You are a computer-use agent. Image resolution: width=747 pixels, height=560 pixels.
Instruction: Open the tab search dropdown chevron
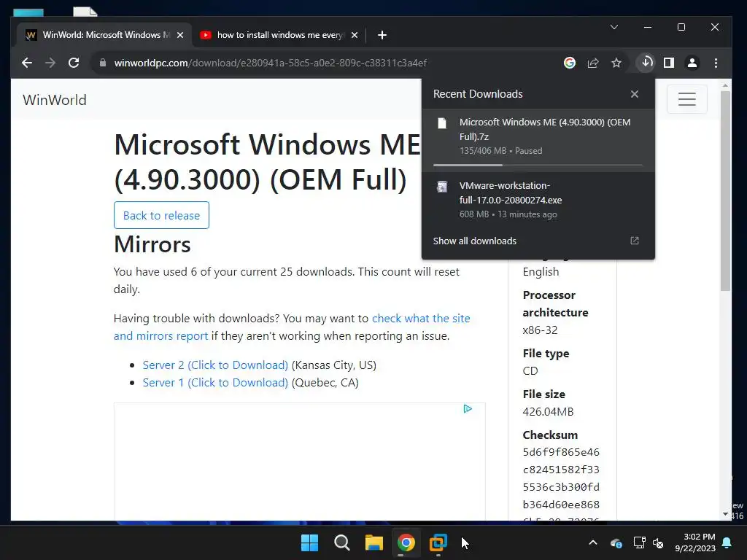(614, 27)
